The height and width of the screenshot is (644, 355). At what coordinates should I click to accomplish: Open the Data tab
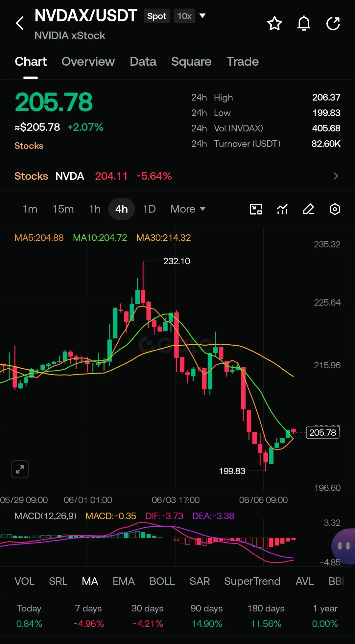click(x=143, y=61)
